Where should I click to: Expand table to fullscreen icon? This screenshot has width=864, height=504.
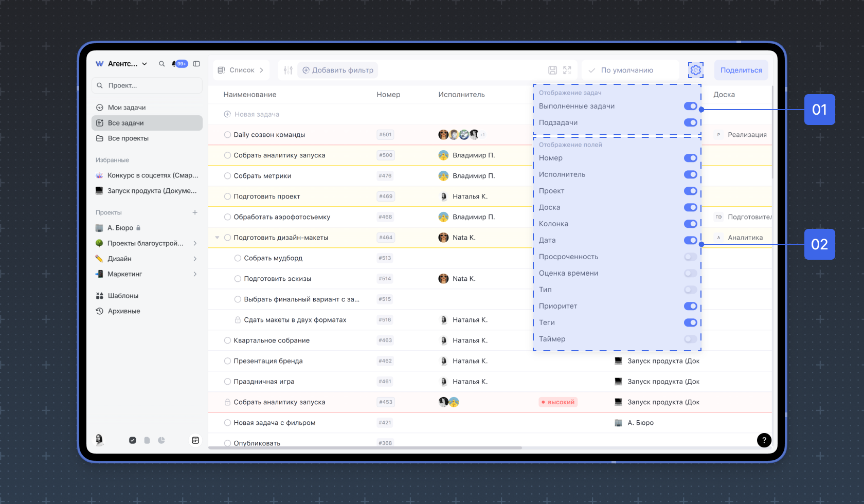(567, 70)
